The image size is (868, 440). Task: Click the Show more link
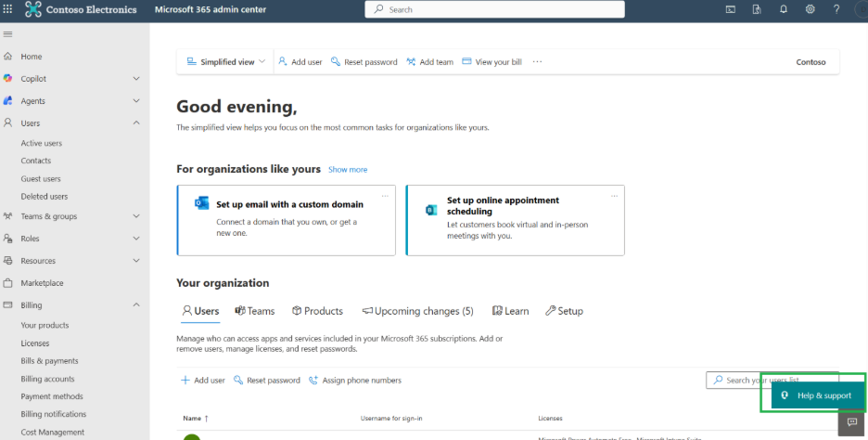pyautogui.click(x=348, y=170)
